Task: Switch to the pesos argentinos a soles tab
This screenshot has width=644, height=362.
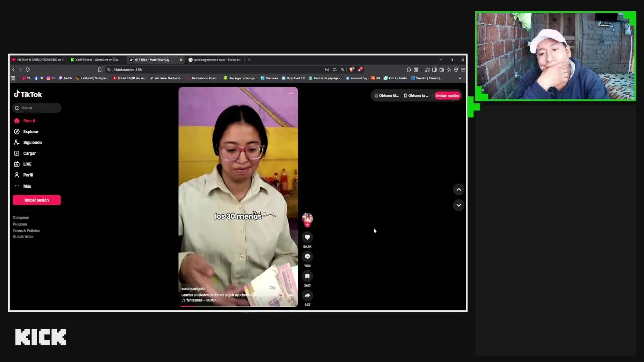Action: (x=215, y=60)
